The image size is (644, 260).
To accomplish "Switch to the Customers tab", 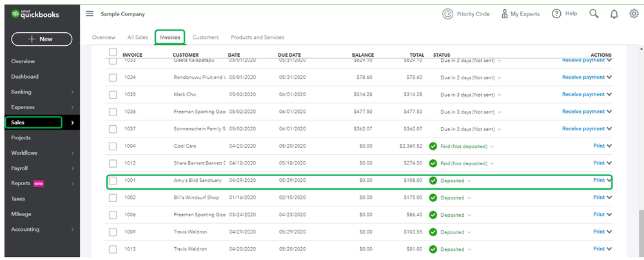I will [x=206, y=37].
